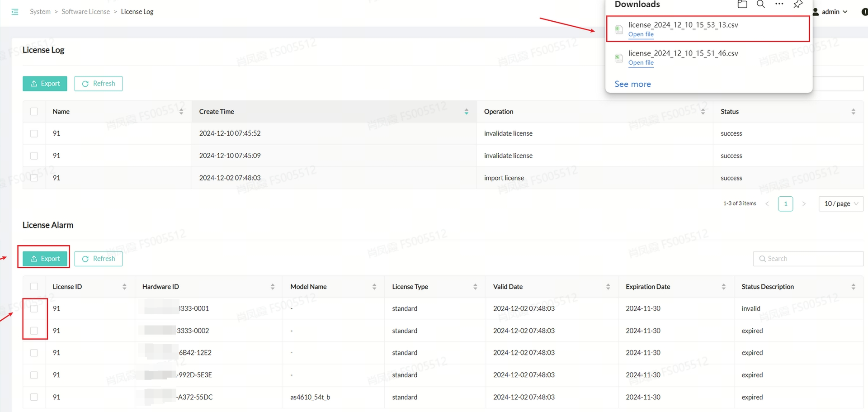
Task: Select all rows in License Log table
Action: pyautogui.click(x=34, y=112)
